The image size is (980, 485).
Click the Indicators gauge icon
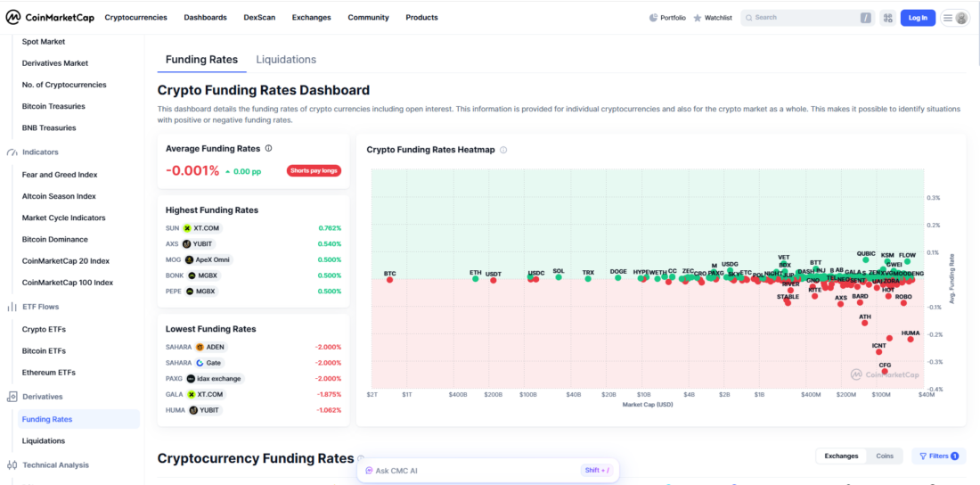(12, 152)
